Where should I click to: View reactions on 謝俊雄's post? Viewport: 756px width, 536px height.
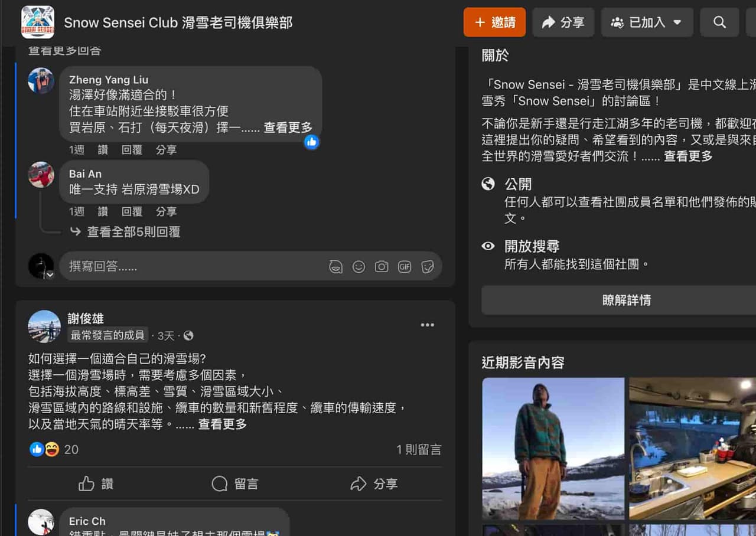tap(44, 449)
